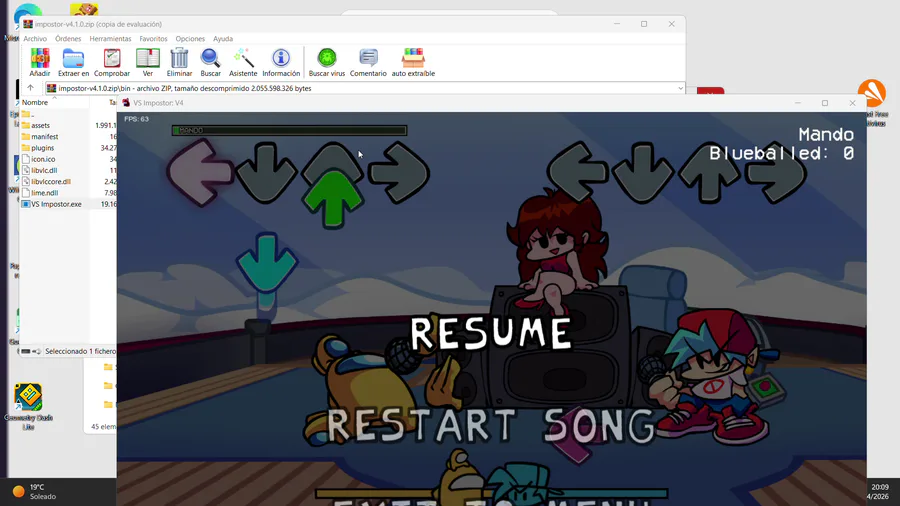Click the Comprobar toolbar icon

(x=112, y=62)
